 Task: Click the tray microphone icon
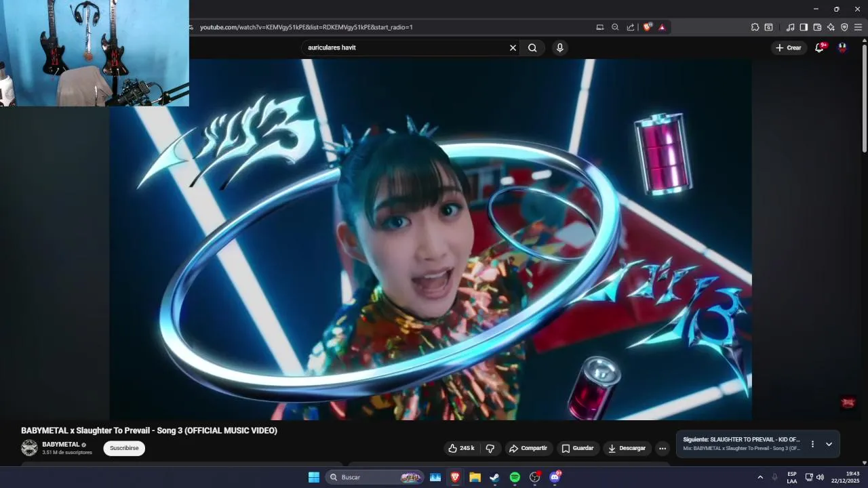click(774, 477)
